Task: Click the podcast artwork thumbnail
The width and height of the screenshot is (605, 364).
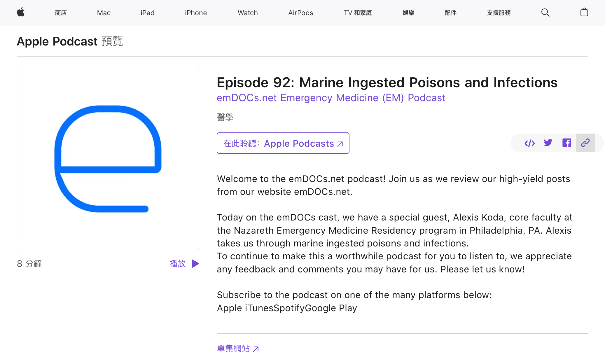Action: point(108,159)
